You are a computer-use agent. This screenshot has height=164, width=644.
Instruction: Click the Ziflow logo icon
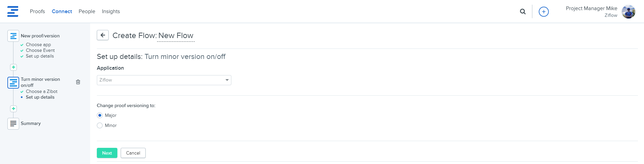pos(13,11)
